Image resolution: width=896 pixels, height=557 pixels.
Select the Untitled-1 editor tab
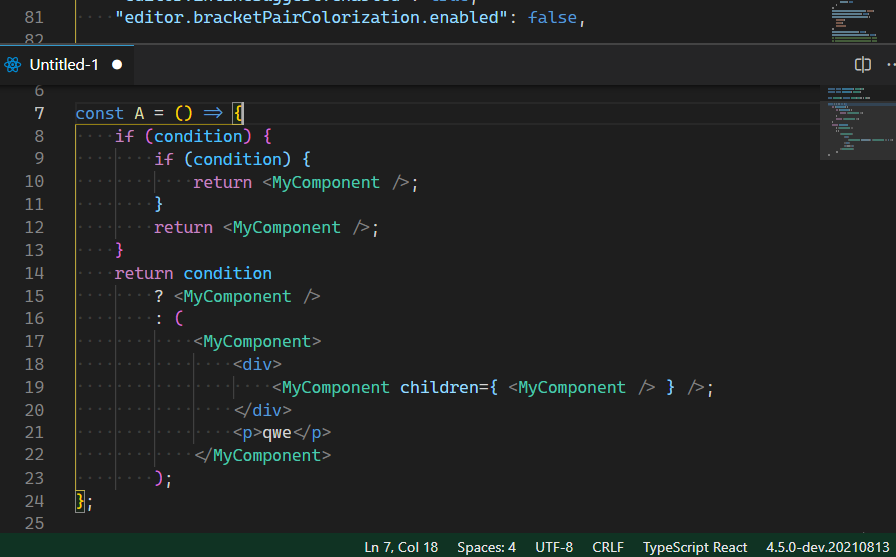tap(67, 65)
